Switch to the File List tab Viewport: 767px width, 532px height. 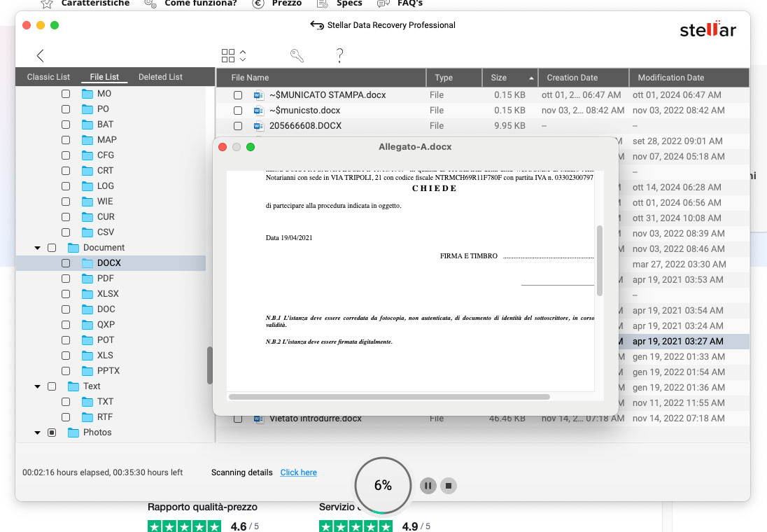tap(104, 77)
